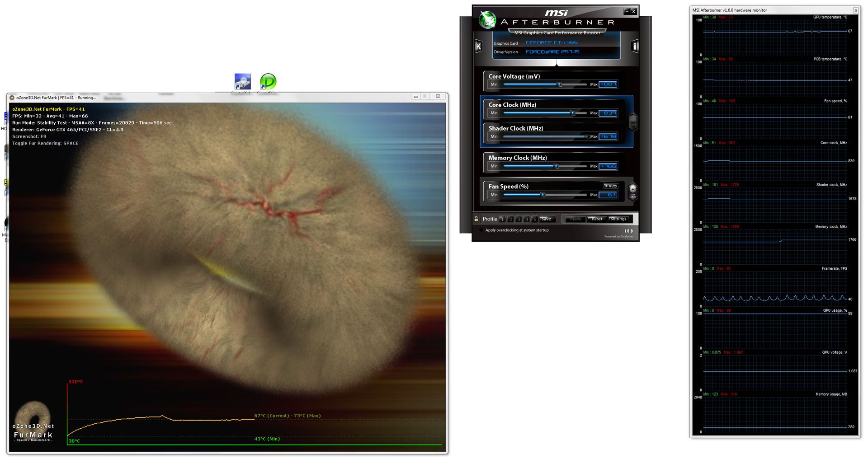The image size is (868, 468).
Task: Open the CrystalDiskInfo desktop shortcut icon
Action: click(x=243, y=82)
